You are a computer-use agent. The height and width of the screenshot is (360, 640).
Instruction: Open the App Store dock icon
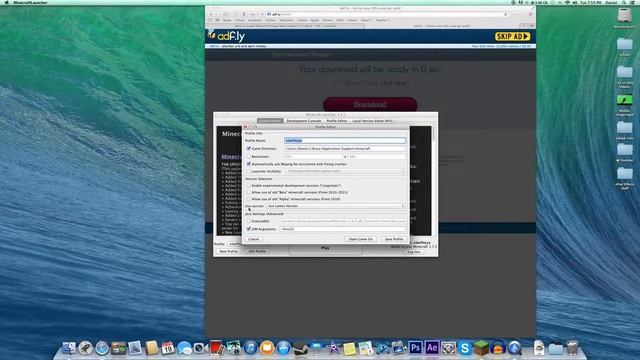point(283,348)
